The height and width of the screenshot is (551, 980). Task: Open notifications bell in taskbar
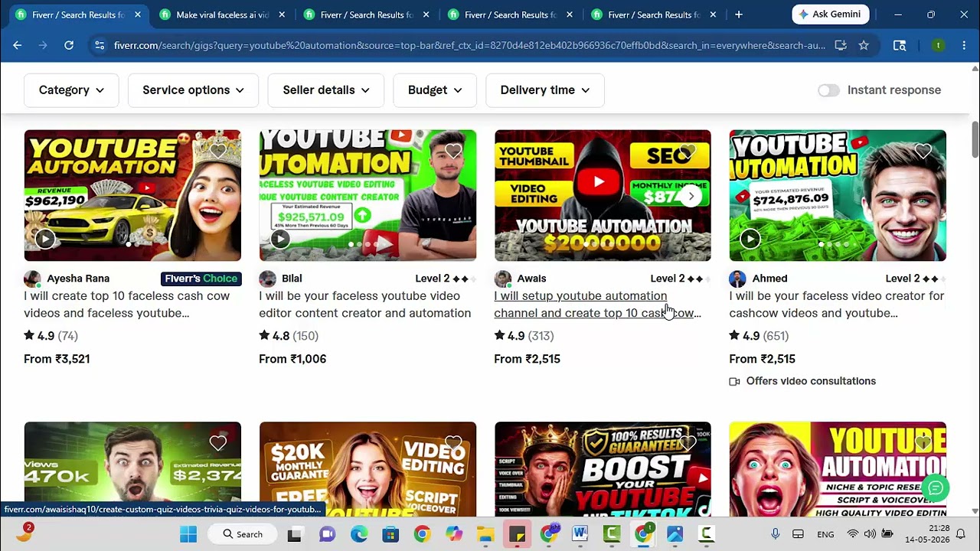click(960, 534)
